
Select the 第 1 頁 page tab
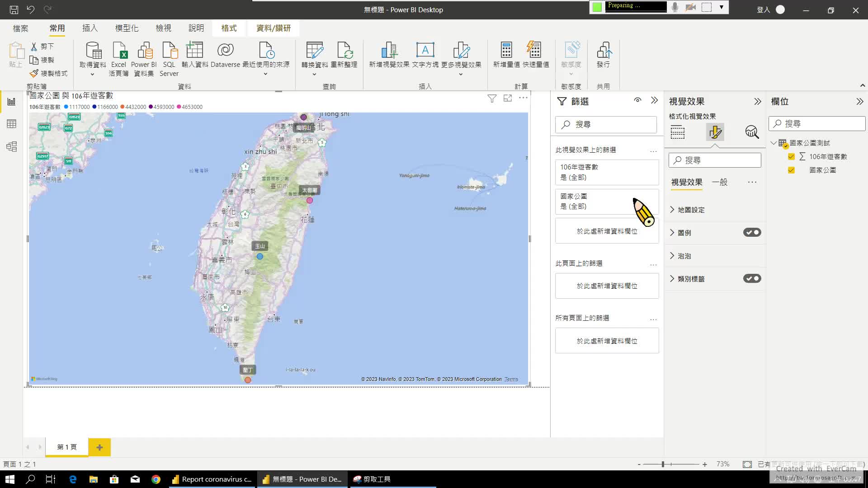(67, 447)
